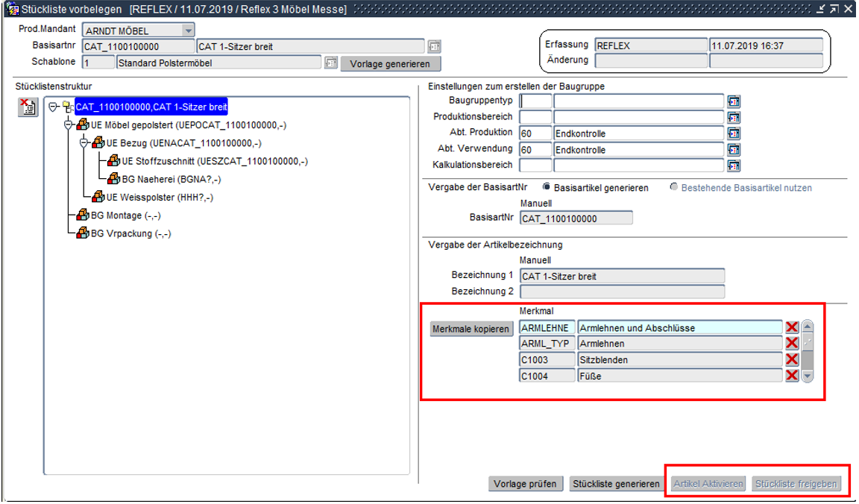
Task: Click the Vorlage generieren button
Action: [391, 64]
